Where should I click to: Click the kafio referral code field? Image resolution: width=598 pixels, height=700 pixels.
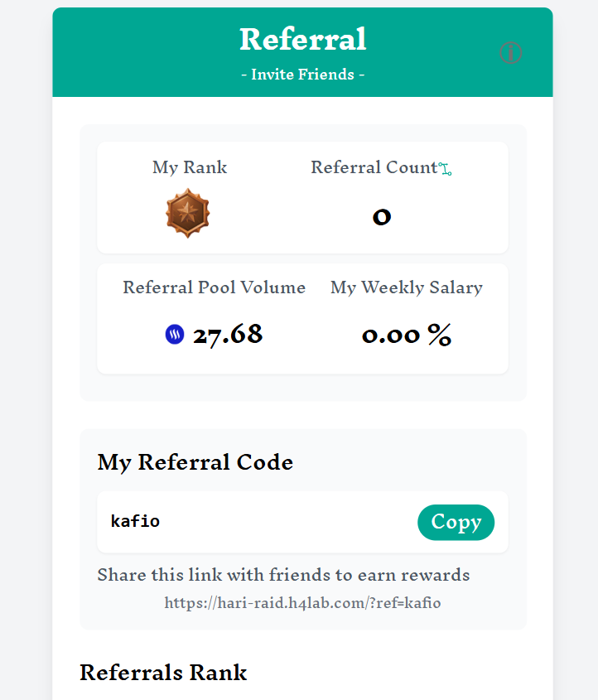pos(257,522)
